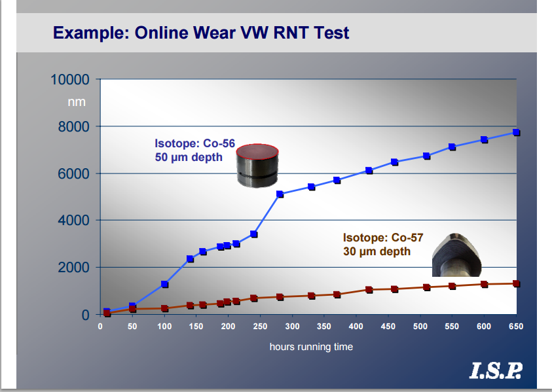Click the red data point near 420 hours

point(369,290)
